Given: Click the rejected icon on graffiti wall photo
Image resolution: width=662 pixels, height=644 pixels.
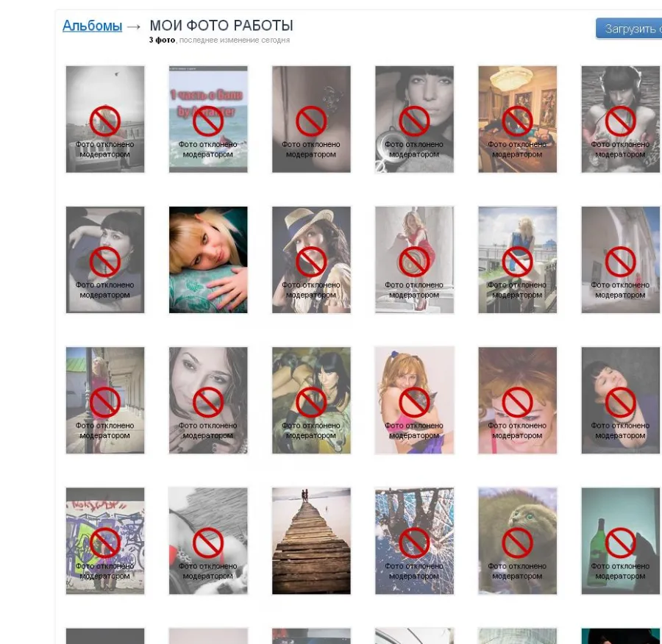Looking at the screenshot, I should pyautogui.click(x=105, y=543).
